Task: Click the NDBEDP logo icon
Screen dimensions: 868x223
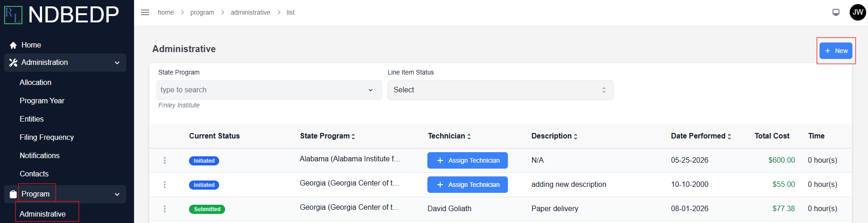Action: (x=13, y=15)
